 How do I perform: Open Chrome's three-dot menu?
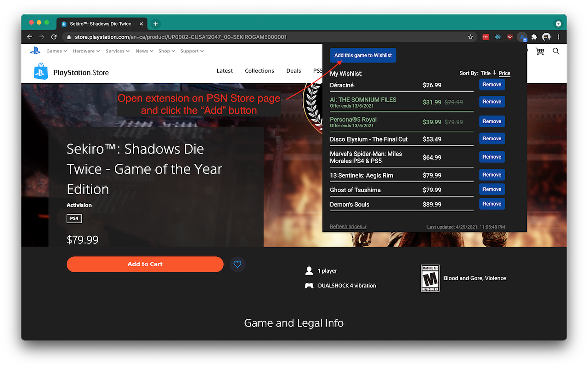click(x=559, y=37)
